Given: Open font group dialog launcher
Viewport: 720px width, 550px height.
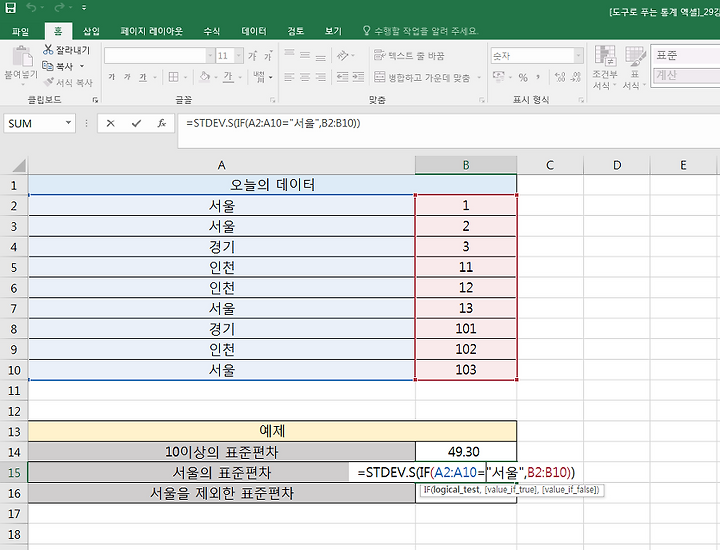Looking at the screenshot, I should pyautogui.click(x=272, y=100).
